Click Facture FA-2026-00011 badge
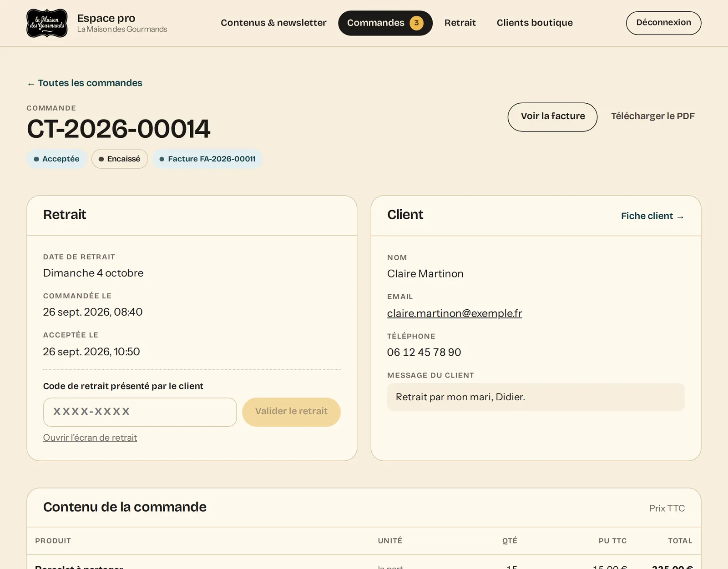Screen dimensions: 728x569 (x=207, y=159)
